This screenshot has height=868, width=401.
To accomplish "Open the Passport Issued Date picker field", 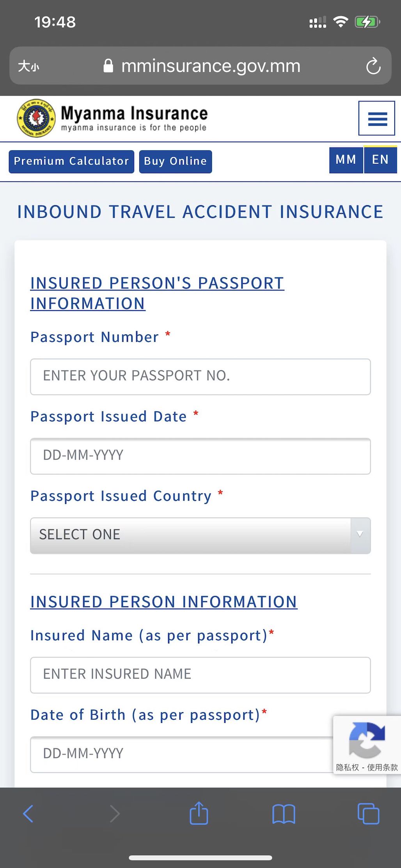I will click(x=200, y=456).
